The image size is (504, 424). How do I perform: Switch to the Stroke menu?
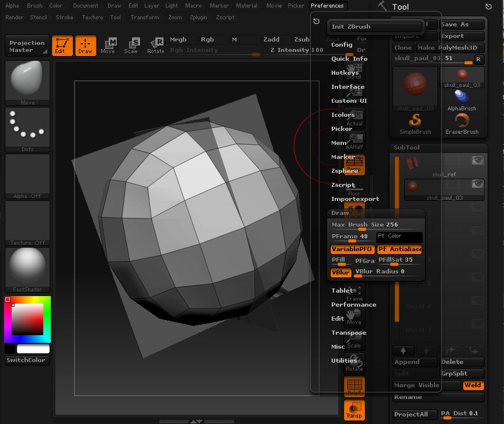(x=64, y=18)
